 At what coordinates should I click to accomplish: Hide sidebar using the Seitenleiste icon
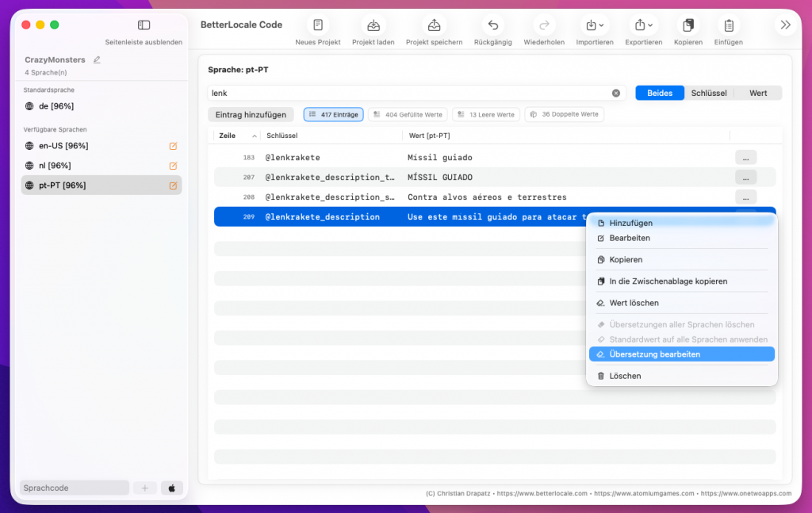(x=144, y=25)
